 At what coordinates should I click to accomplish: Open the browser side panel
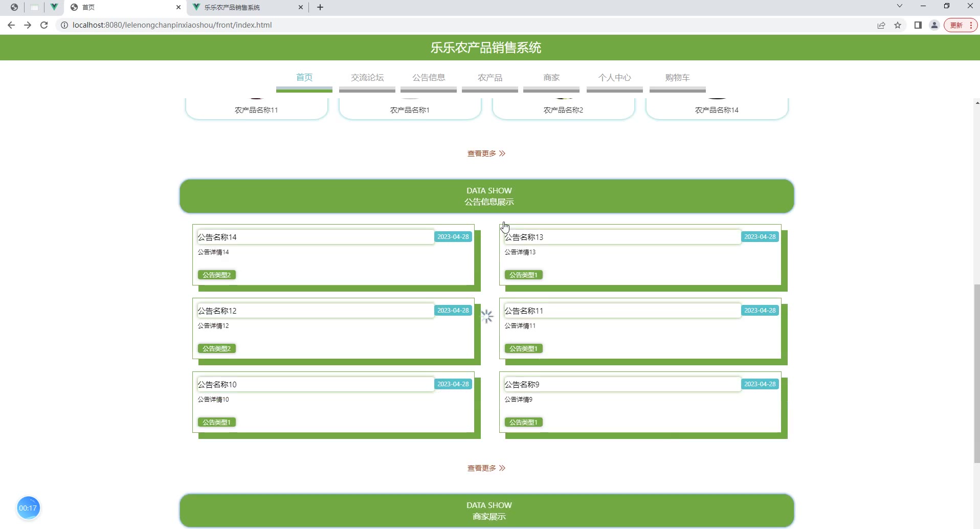point(918,25)
